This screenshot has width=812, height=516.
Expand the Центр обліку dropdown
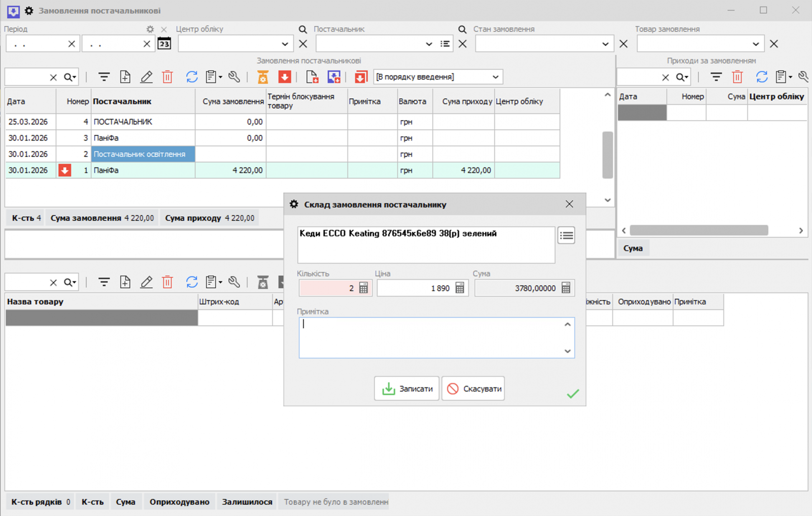[x=285, y=44]
